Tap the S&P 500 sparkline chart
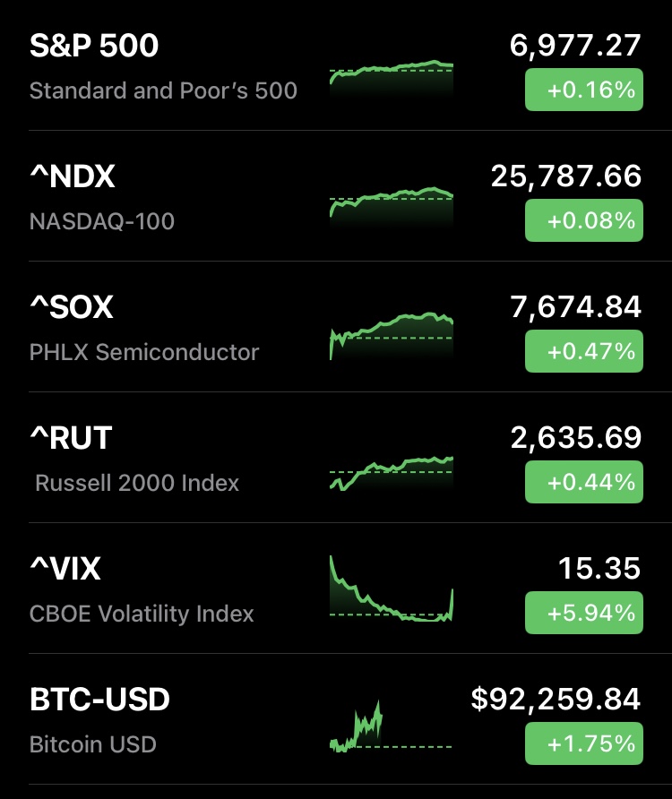This screenshot has width=672, height=799. pos(392,76)
